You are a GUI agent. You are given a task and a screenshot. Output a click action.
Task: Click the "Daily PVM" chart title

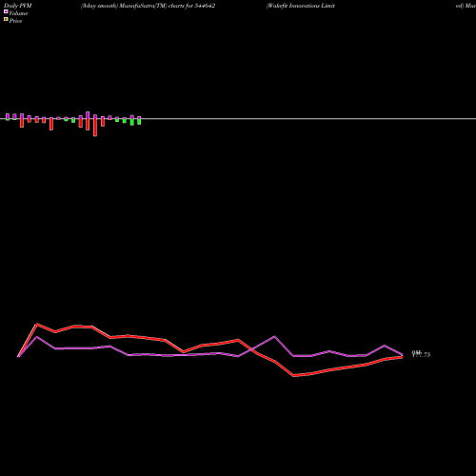tap(18, 6)
